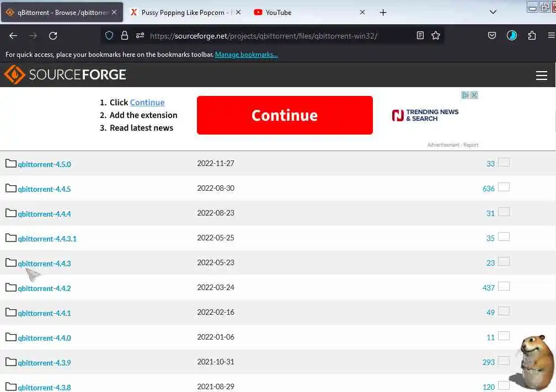Image resolution: width=556 pixels, height=392 pixels.
Task: Click folder icon beside qbittorrent-4.3.9
Action: [x=11, y=362]
